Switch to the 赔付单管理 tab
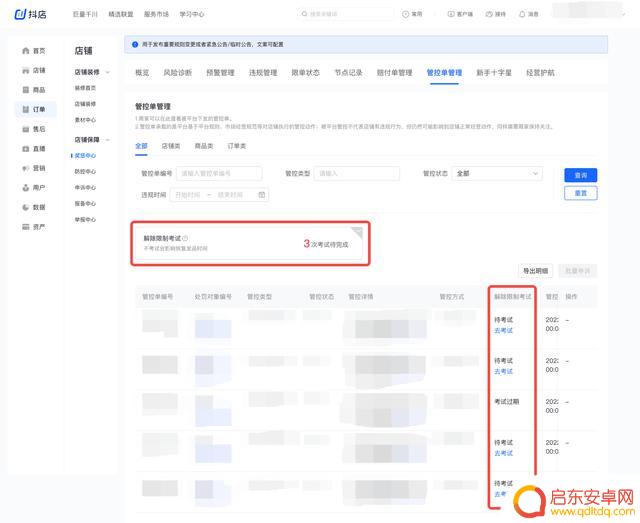The image size is (640, 523). tap(394, 73)
